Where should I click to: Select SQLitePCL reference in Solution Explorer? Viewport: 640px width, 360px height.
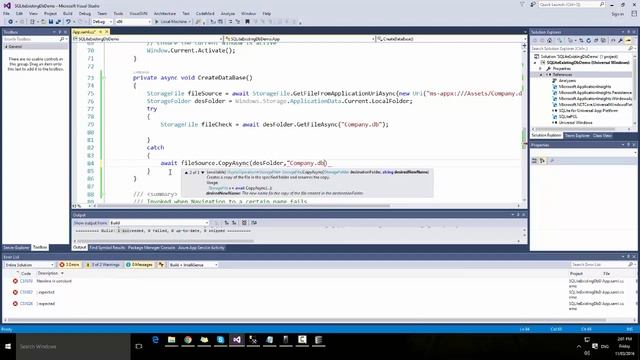568,116
